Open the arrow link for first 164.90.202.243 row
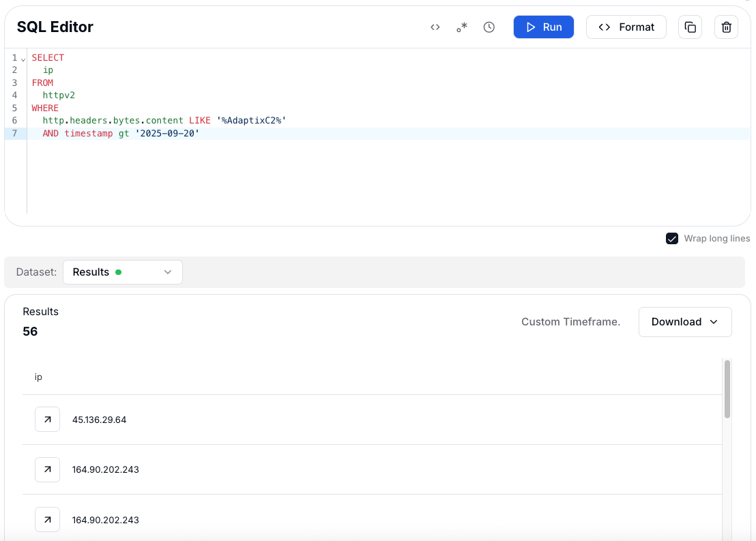The image size is (756, 541). pyautogui.click(x=47, y=469)
